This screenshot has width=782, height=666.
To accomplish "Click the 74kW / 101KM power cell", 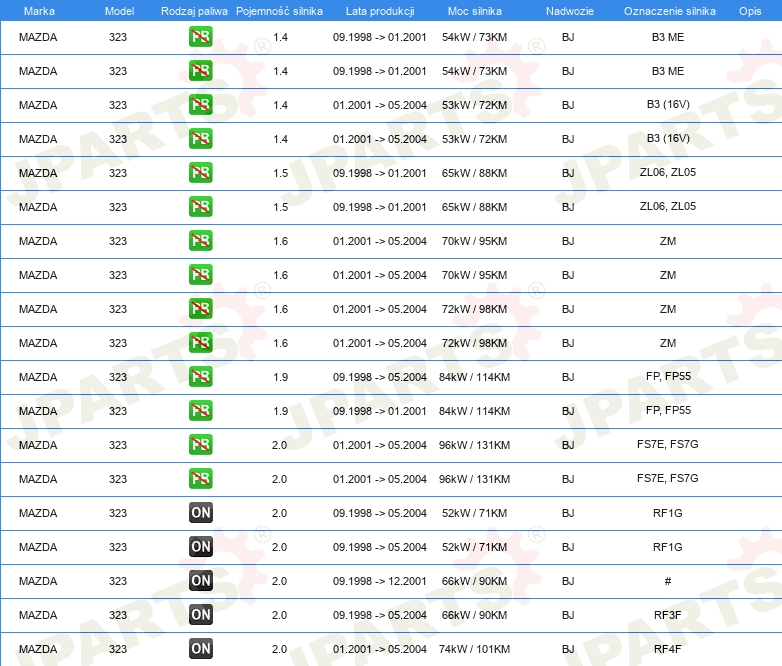I will pos(474,649).
